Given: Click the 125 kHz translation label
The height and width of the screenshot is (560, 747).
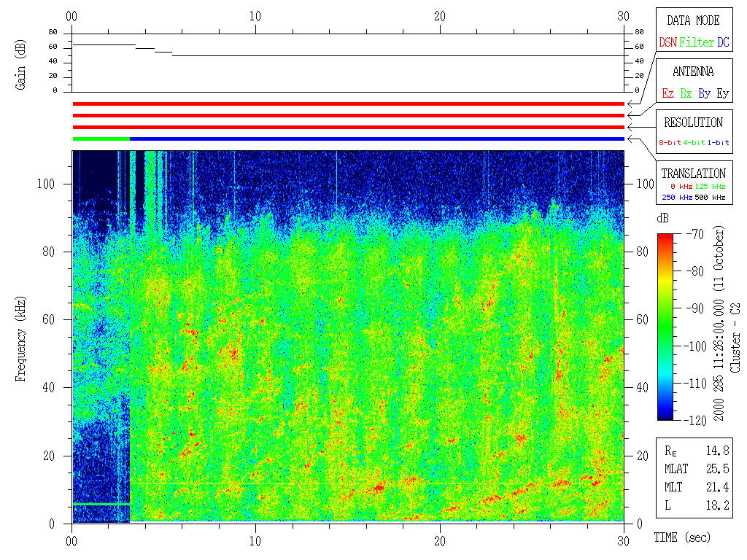Looking at the screenshot, I should click(711, 187).
